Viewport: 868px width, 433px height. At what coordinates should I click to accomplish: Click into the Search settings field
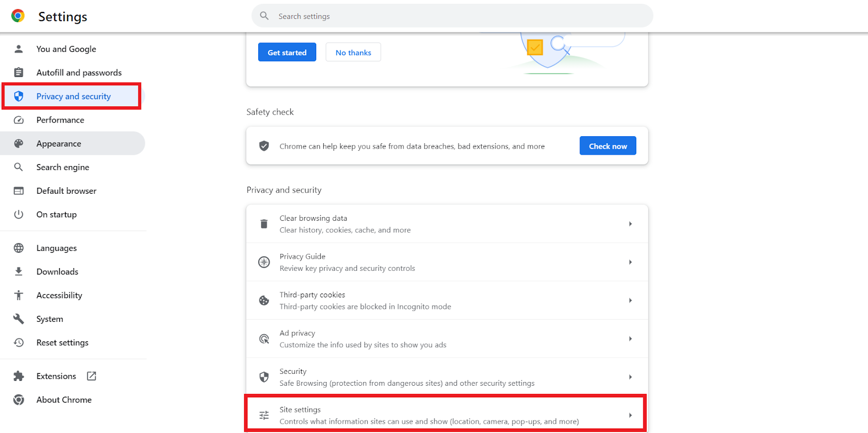tap(452, 16)
